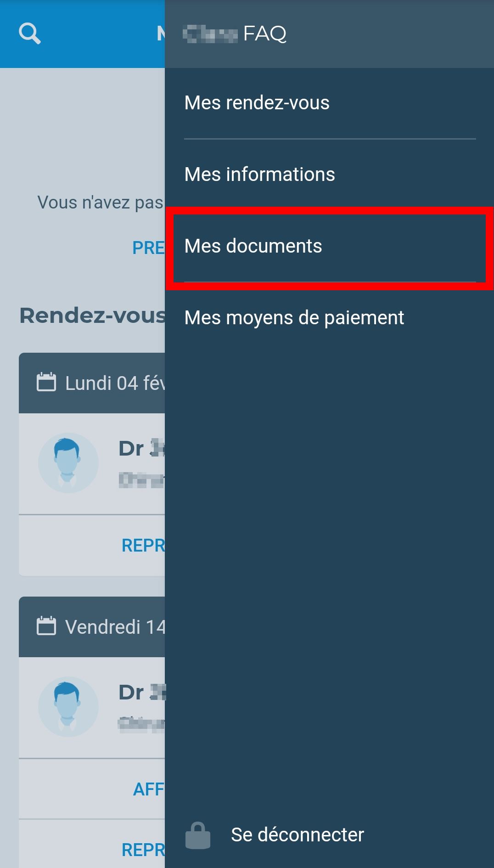
Task: Click the Dr name in the Lundi appointment
Action: pyautogui.click(x=141, y=448)
